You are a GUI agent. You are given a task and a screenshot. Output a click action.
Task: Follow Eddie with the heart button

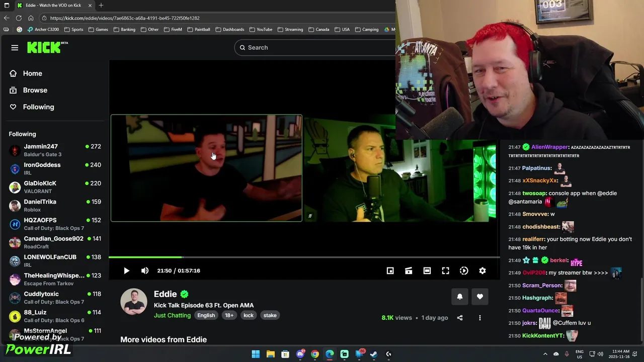480,297
